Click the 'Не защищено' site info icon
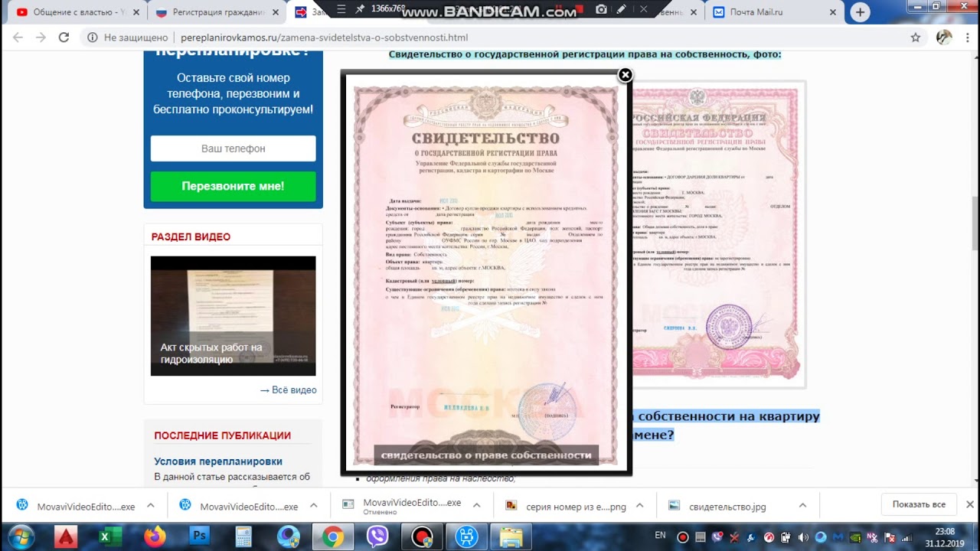This screenshot has height=551, width=980. pyautogui.click(x=92, y=37)
